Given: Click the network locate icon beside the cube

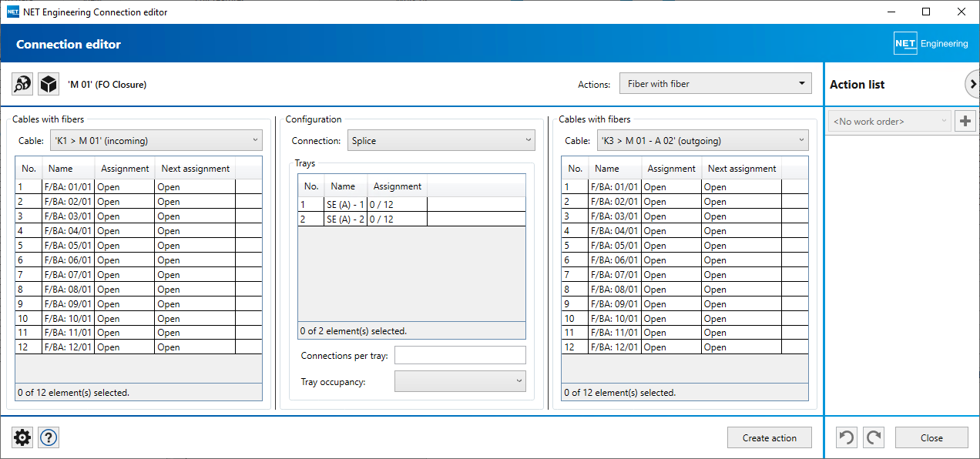Looking at the screenshot, I should coord(23,84).
